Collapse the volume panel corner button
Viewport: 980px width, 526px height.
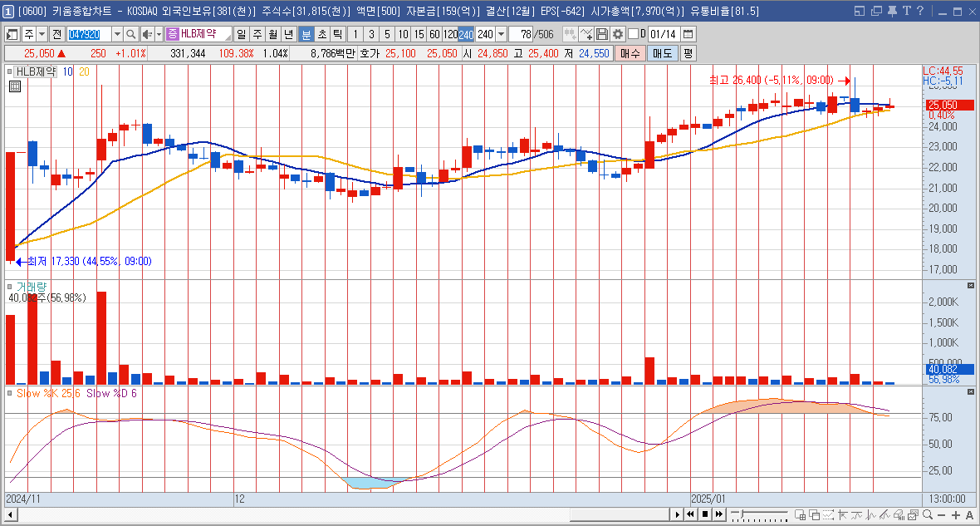pyautogui.click(x=971, y=284)
